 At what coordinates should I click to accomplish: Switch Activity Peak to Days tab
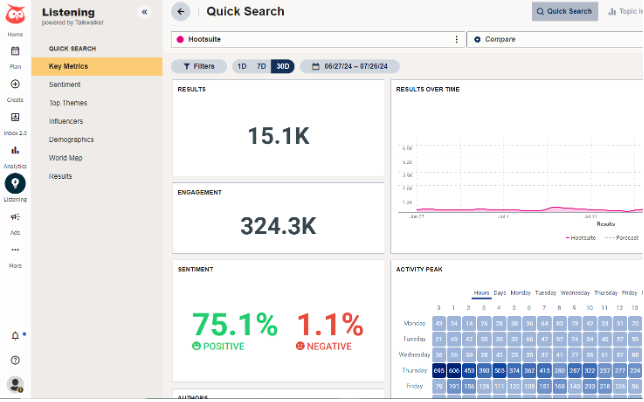coord(500,293)
